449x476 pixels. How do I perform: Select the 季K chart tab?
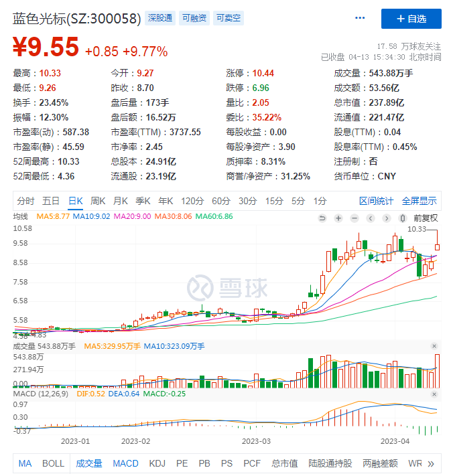(143, 201)
